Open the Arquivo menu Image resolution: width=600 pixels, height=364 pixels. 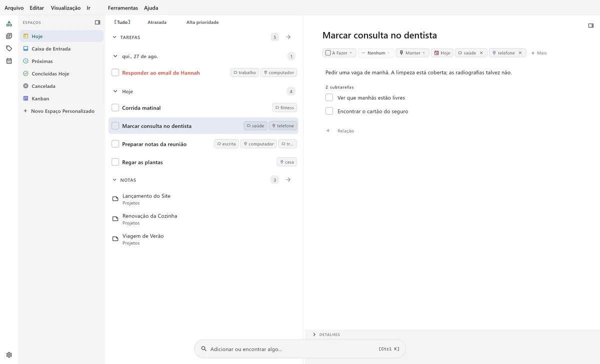(14, 8)
